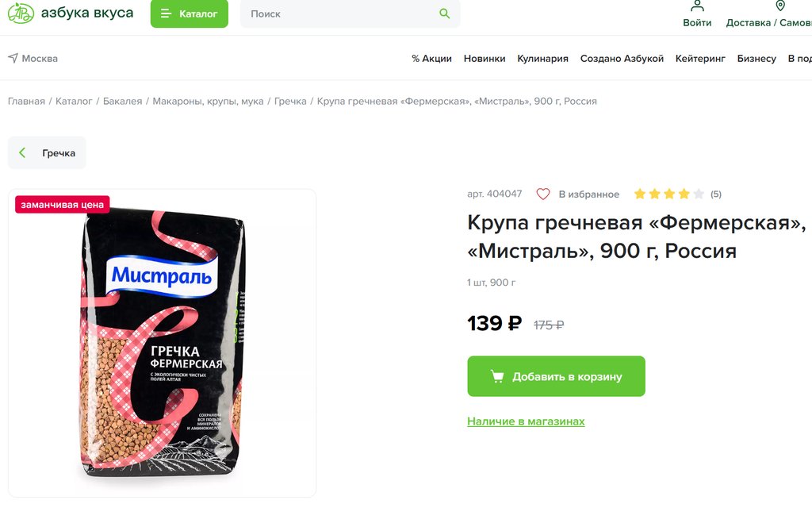Click the search magnifier icon

click(444, 13)
